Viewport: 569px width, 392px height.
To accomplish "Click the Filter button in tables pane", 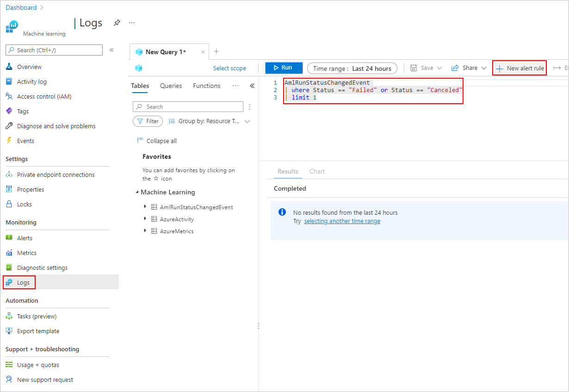I will (x=148, y=121).
